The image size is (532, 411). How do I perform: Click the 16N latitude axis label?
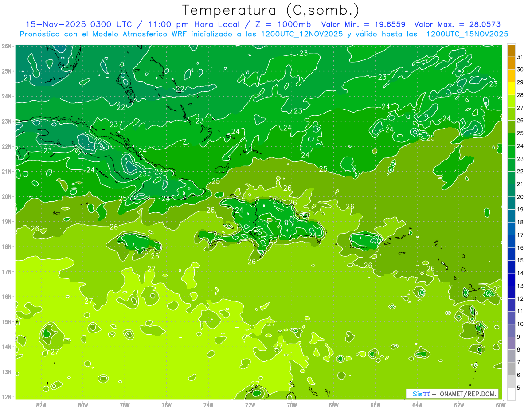[x=7, y=297]
